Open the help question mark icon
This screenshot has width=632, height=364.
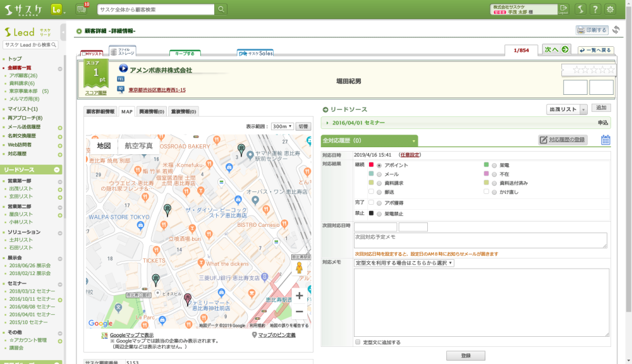[595, 9]
